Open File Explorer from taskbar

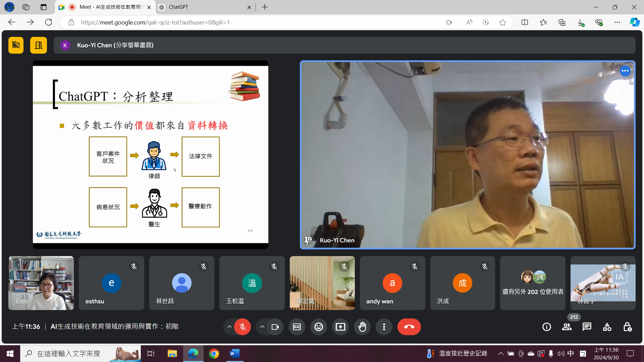(172, 354)
